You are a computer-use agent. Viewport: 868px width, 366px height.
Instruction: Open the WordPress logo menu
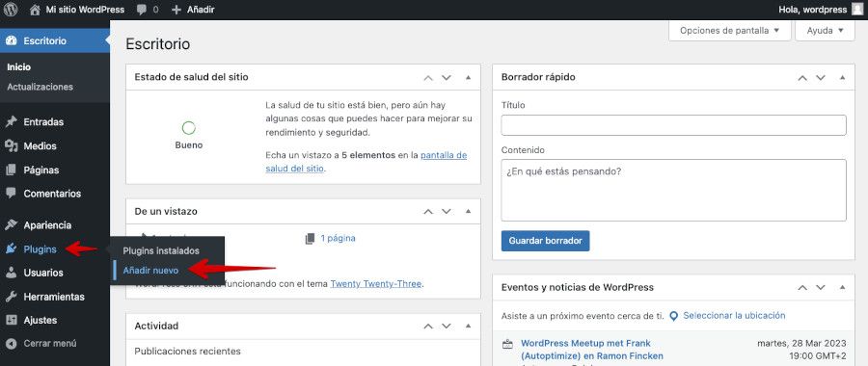pyautogui.click(x=11, y=10)
